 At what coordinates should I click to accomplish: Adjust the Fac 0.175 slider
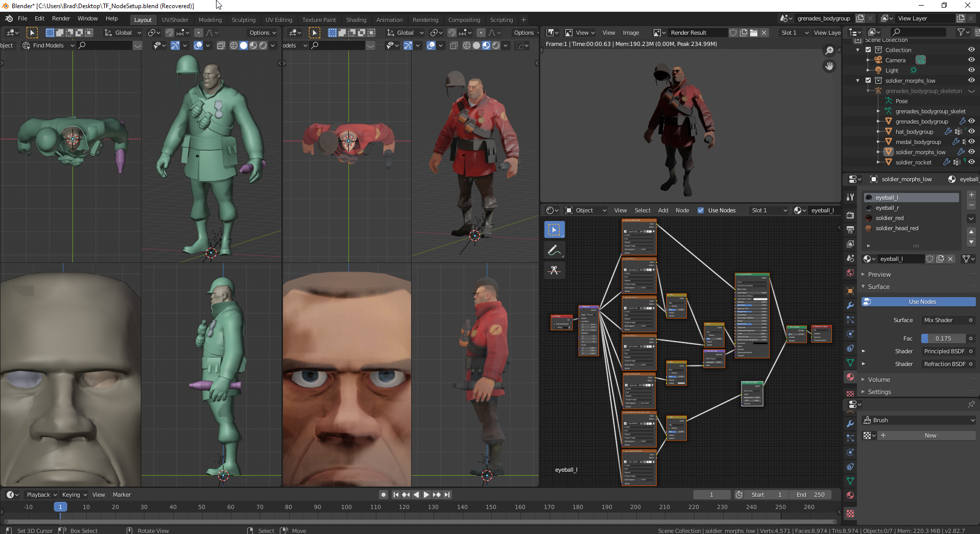coord(943,338)
